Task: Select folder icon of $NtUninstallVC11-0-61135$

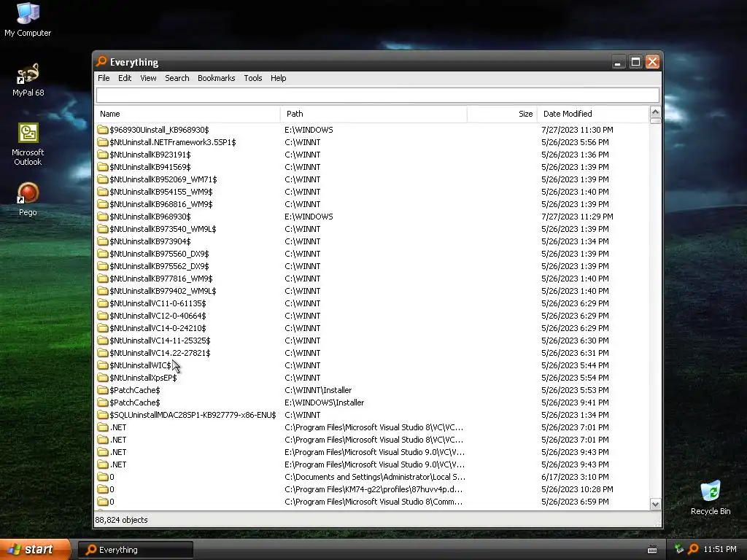Action: click(102, 303)
